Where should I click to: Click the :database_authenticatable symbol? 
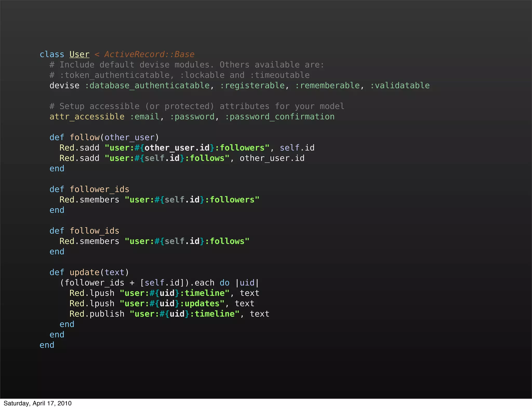click(x=147, y=85)
